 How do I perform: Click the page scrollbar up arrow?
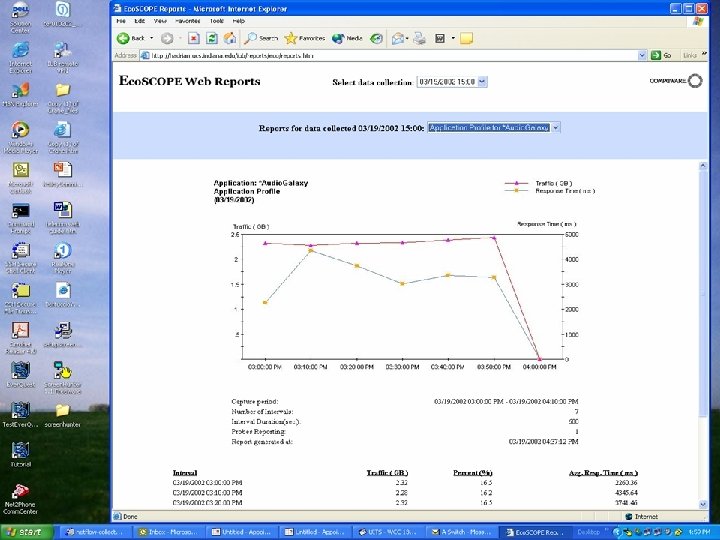click(x=703, y=166)
